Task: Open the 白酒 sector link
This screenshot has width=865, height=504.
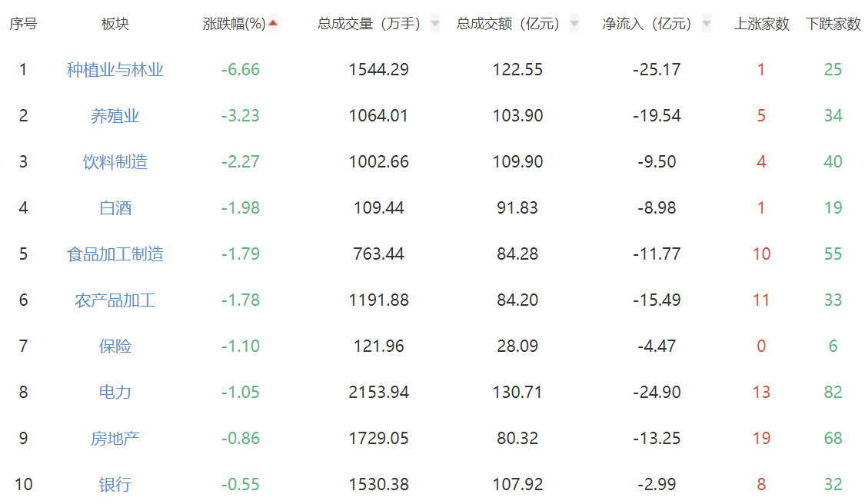Action: 115,208
